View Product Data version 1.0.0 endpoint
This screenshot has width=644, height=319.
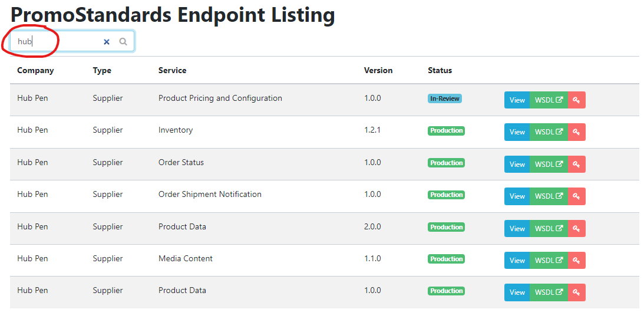517,292
